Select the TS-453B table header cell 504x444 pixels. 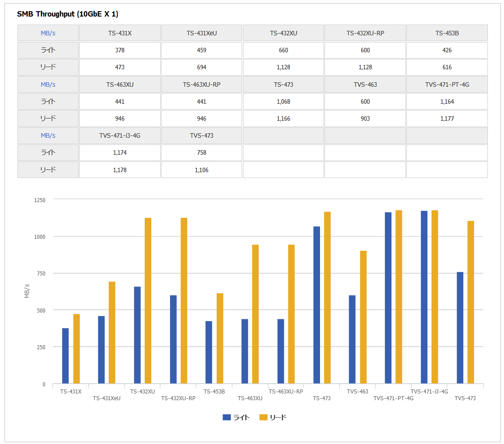pyautogui.click(x=447, y=33)
